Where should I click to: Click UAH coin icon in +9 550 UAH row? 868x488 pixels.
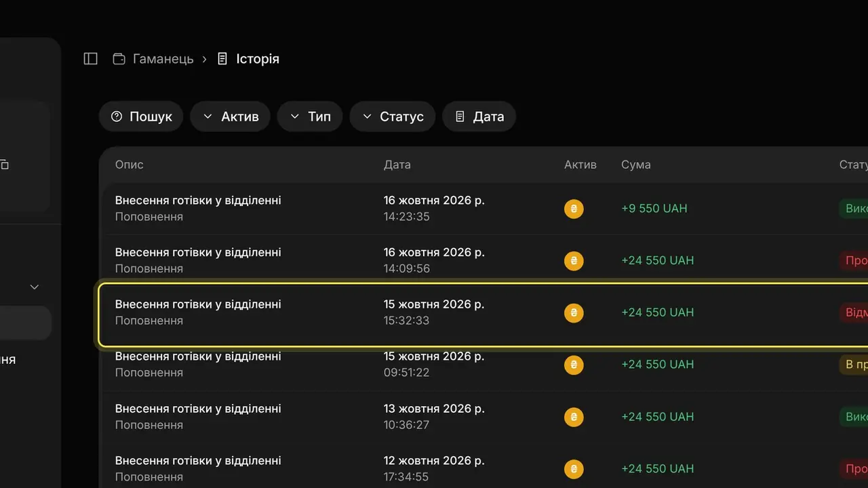coord(574,209)
